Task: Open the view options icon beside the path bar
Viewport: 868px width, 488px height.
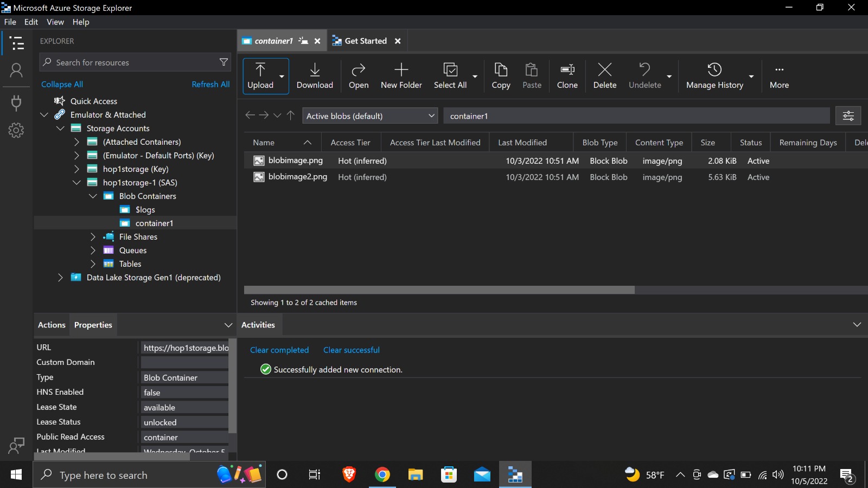Action: [x=849, y=115]
